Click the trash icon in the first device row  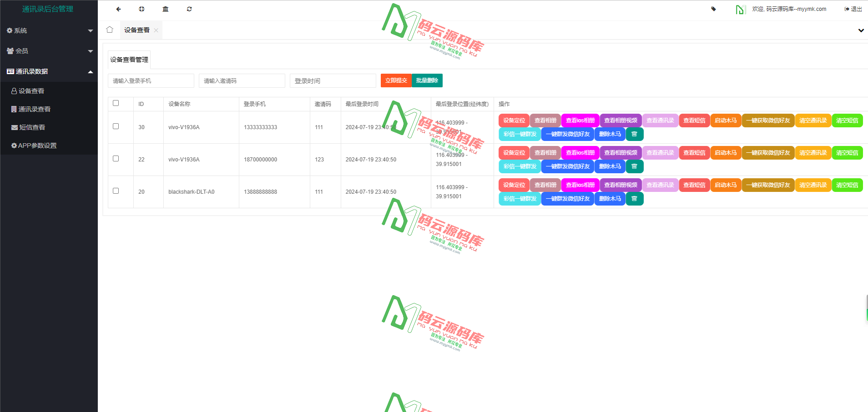click(635, 134)
